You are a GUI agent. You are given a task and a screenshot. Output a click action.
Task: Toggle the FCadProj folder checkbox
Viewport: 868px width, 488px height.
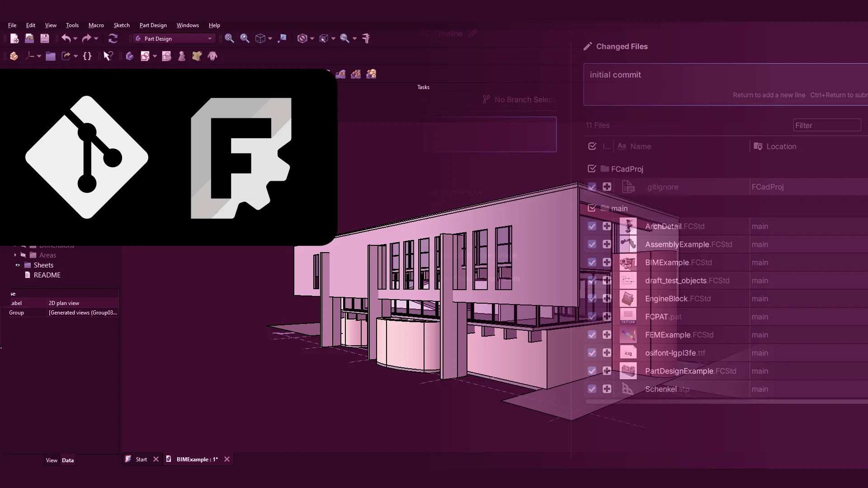point(592,169)
